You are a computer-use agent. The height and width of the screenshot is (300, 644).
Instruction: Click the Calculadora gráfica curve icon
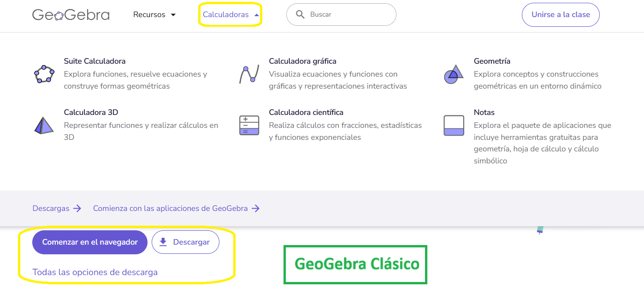[x=249, y=74]
